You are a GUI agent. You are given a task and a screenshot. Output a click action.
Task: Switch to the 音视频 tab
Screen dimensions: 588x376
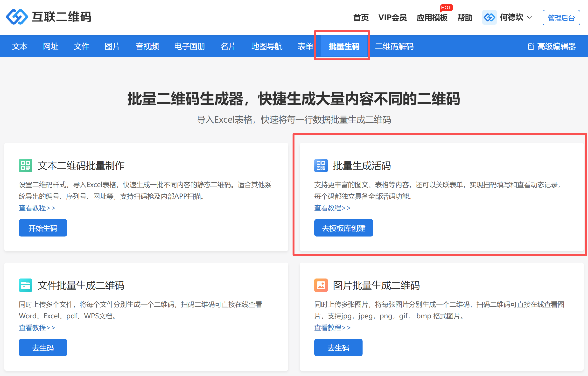[x=147, y=46]
